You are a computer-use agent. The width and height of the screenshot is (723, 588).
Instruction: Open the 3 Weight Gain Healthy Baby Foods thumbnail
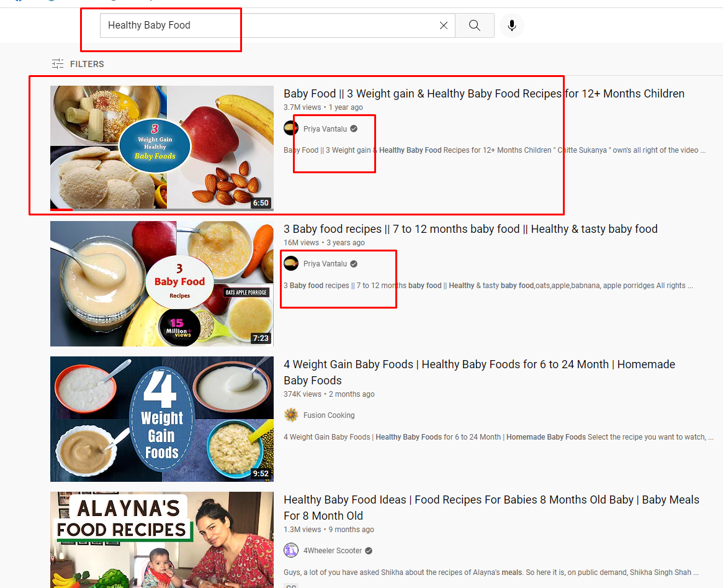point(162,148)
